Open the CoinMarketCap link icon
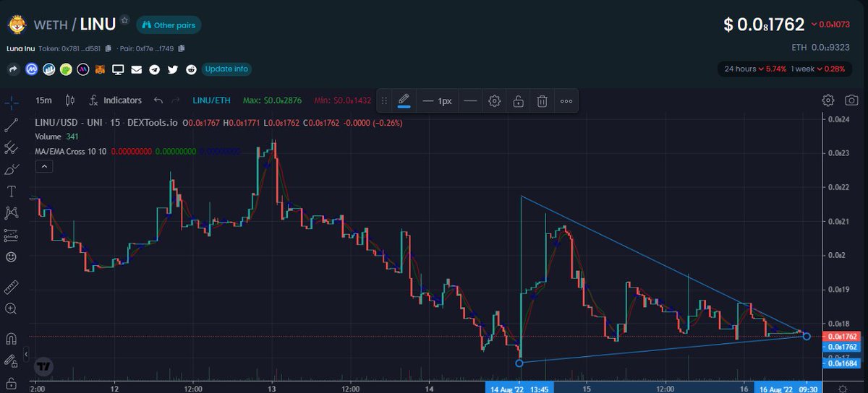 tap(31, 69)
